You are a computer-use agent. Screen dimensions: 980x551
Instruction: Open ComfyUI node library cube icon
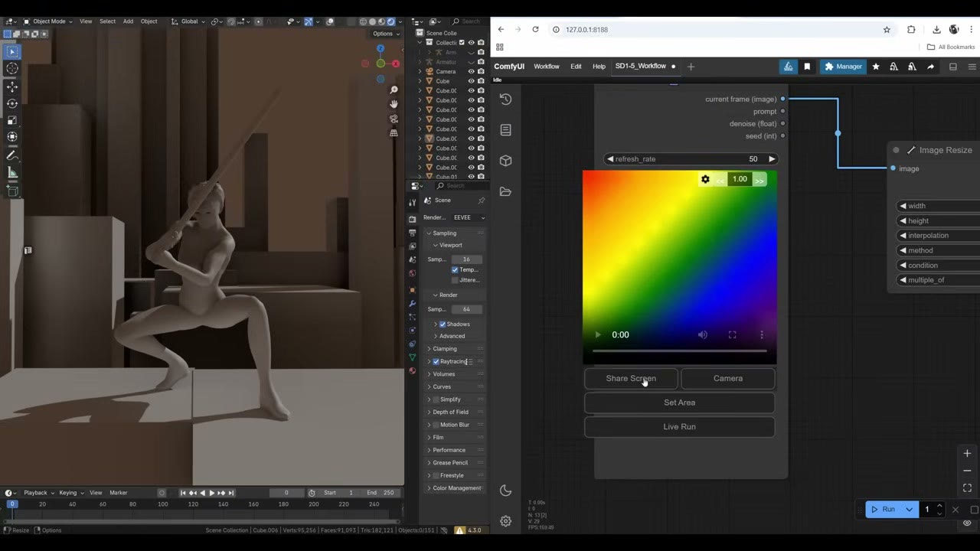click(x=505, y=161)
